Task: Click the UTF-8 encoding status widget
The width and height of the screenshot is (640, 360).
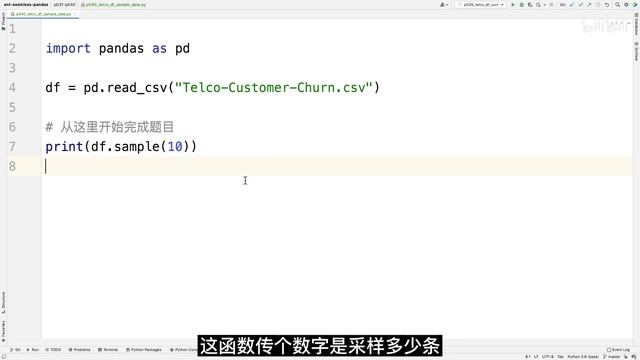Action: pos(548,357)
